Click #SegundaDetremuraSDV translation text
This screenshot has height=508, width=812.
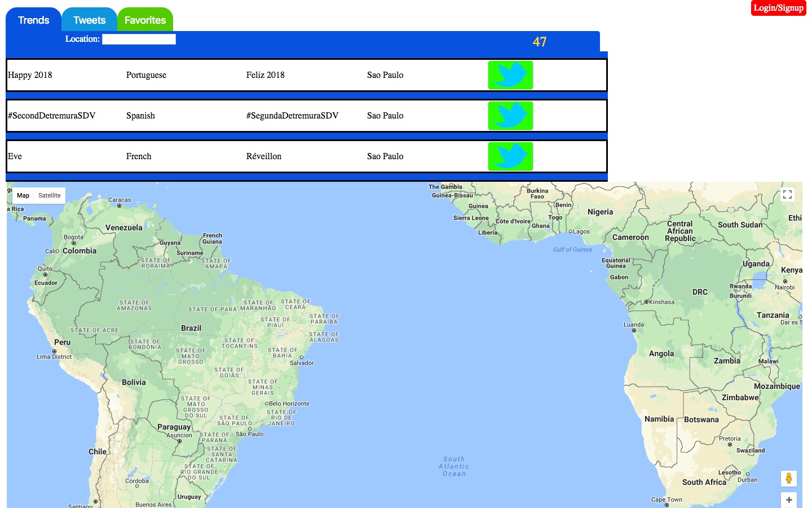[292, 116]
